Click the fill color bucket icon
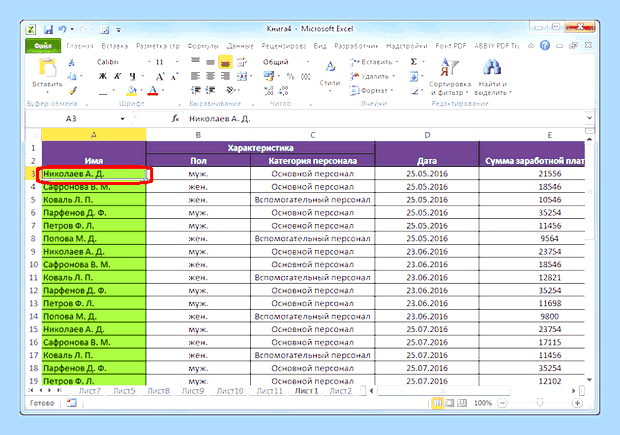The height and width of the screenshot is (435, 620). [x=131, y=91]
